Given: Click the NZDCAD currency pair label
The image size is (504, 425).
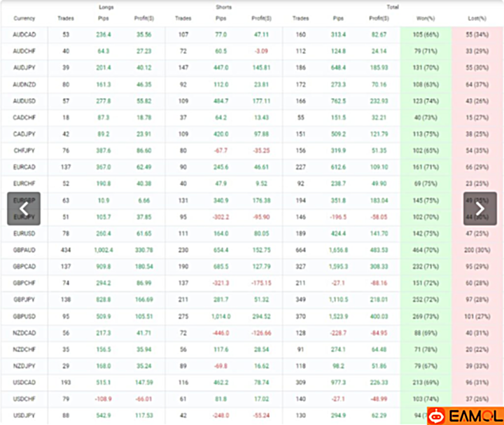Looking at the screenshot, I should coord(25,333).
